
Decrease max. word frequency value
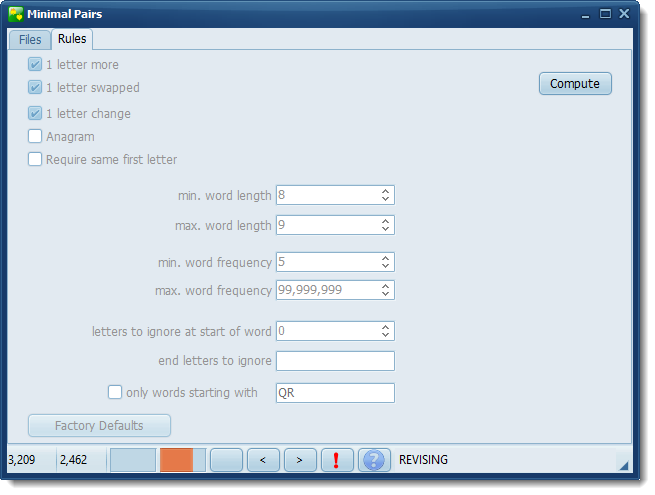[x=385, y=294]
